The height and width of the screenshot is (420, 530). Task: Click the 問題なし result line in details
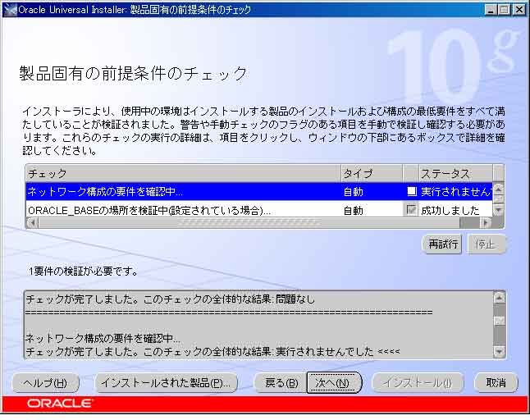pyautogui.click(x=170, y=299)
